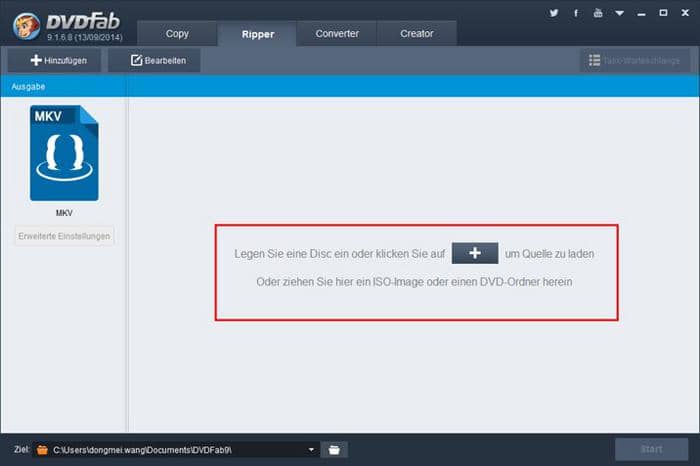Open the YouTube link icon
The height and width of the screenshot is (466, 700).
598,13
